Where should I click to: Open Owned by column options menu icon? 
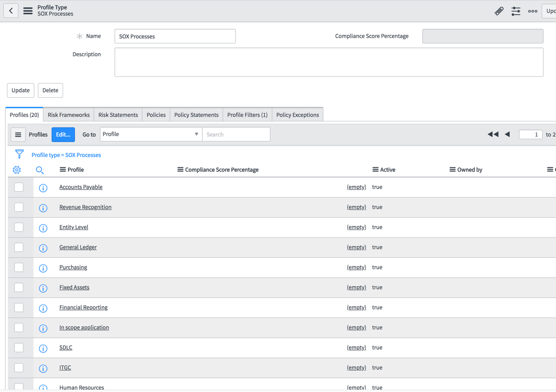tap(453, 169)
